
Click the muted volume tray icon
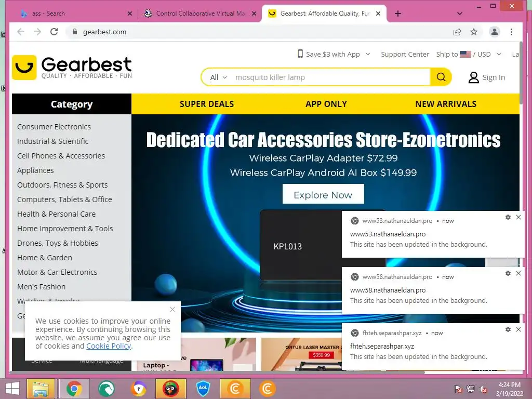483,389
